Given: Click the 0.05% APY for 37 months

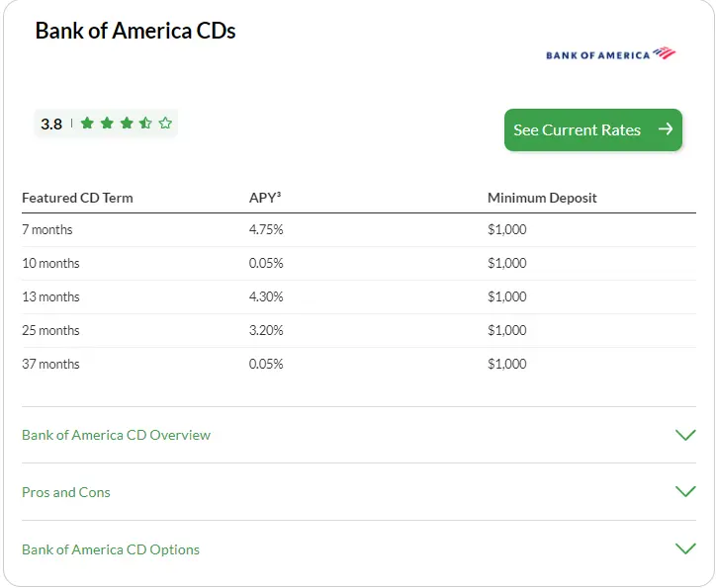Looking at the screenshot, I should pyautogui.click(x=266, y=364).
